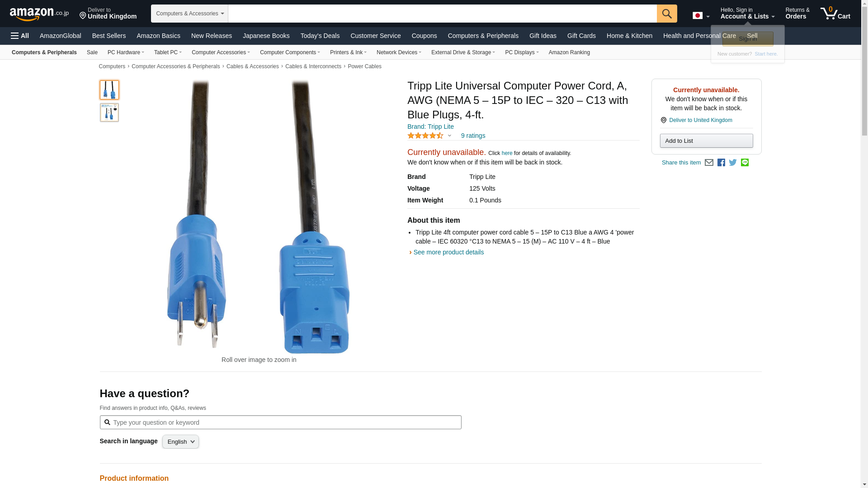
Task: Open See more product details link
Action: (448, 252)
